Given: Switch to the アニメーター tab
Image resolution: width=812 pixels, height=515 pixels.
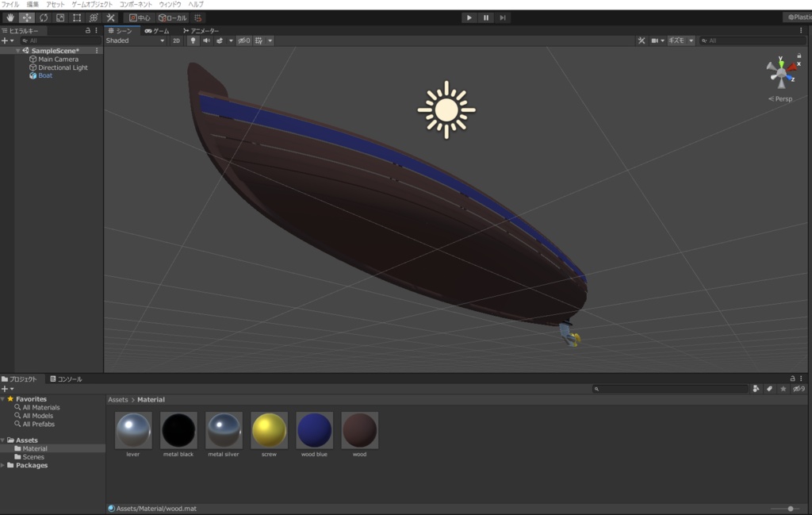Looking at the screenshot, I should (x=201, y=31).
